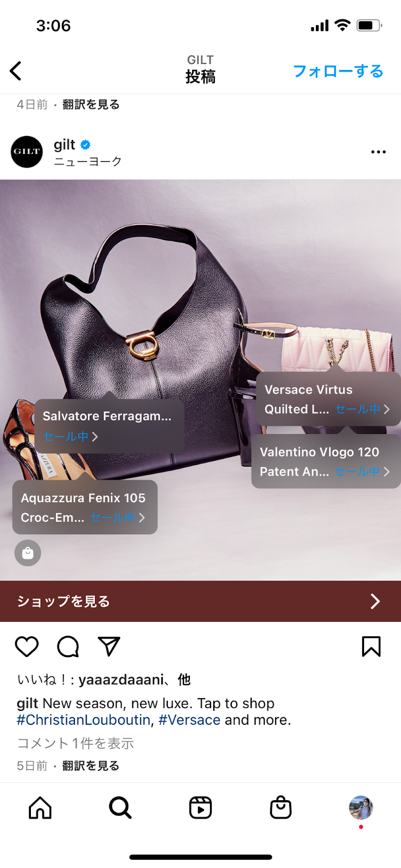Open gilt profile avatar logo

click(x=27, y=152)
